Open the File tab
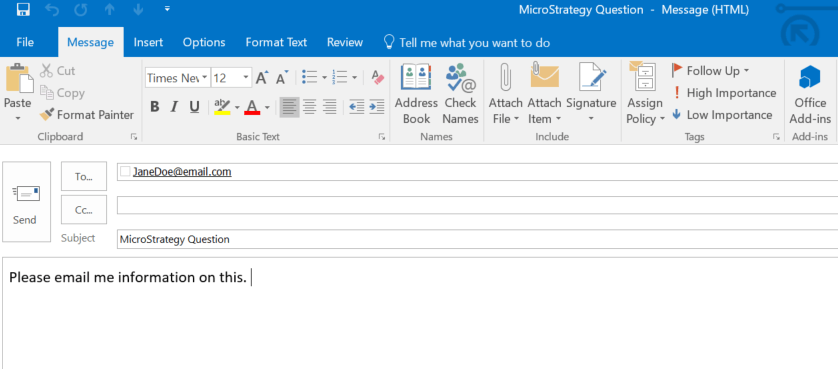 click(x=25, y=42)
